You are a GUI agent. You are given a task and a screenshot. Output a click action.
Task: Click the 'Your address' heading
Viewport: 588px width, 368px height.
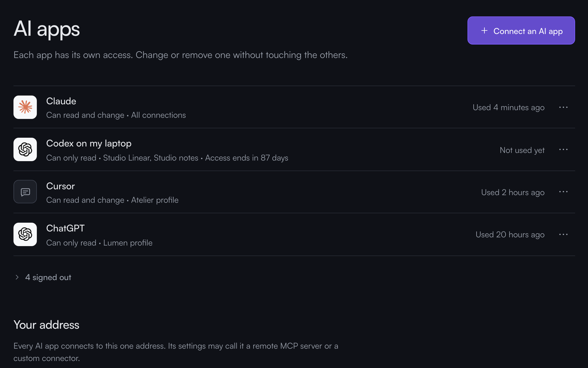(46, 325)
